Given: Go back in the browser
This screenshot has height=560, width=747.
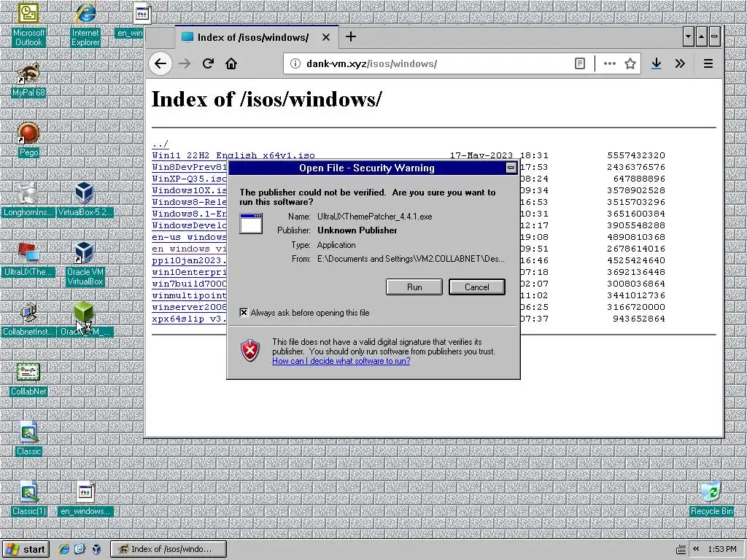Looking at the screenshot, I should (160, 63).
